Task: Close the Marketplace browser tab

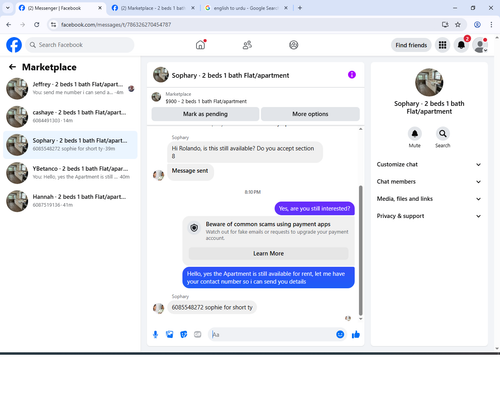Action: 193,8
